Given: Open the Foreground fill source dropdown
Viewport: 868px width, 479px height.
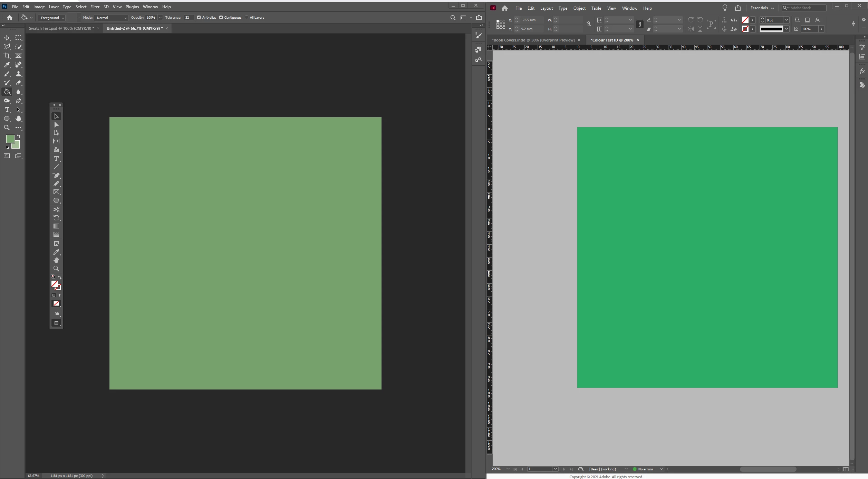Looking at the screenshot, I should click(x=52, y=18).
